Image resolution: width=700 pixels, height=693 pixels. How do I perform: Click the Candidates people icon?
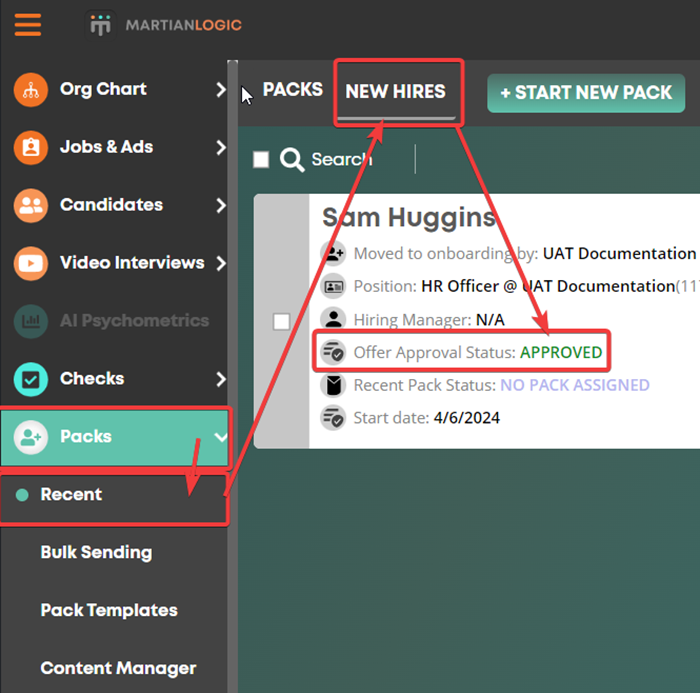(31, 205)
